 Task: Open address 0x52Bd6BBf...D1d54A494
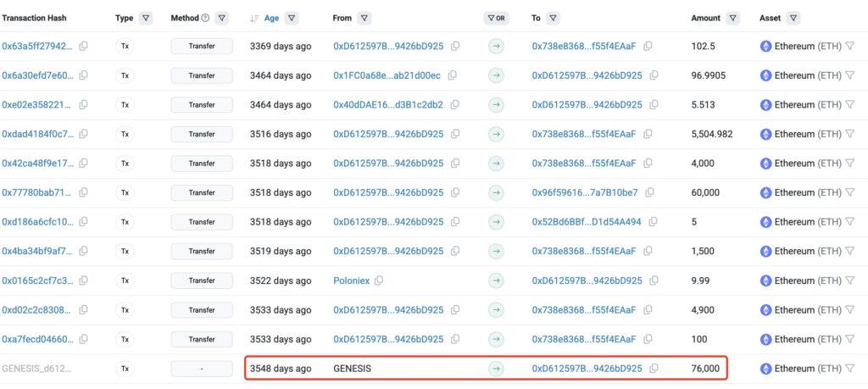tap(587, 222)
